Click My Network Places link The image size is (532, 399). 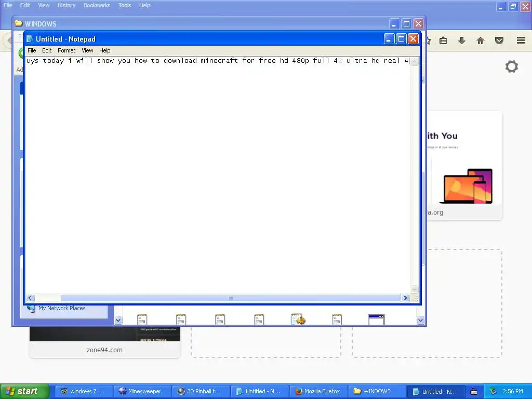[x=62, y=308]
